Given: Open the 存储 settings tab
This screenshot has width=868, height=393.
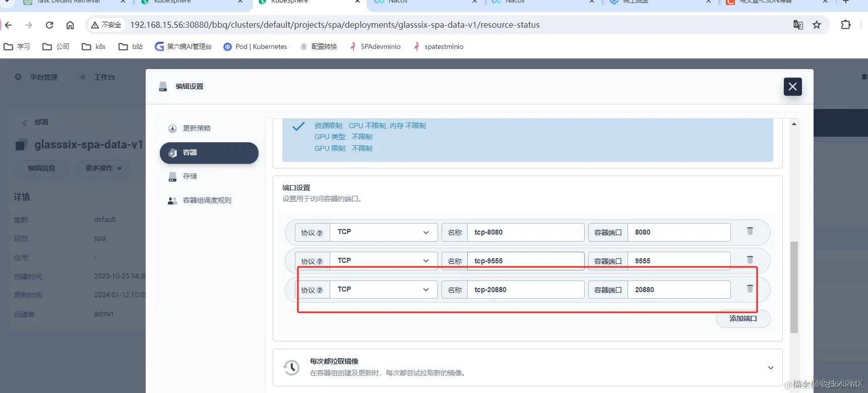Looking at the screenshot, I should 209,176.
